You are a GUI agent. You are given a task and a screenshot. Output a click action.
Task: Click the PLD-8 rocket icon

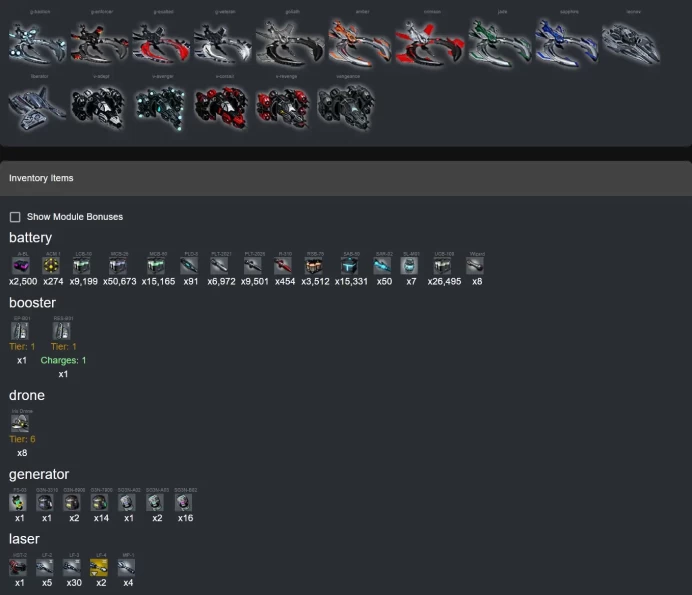pos(189,266)
